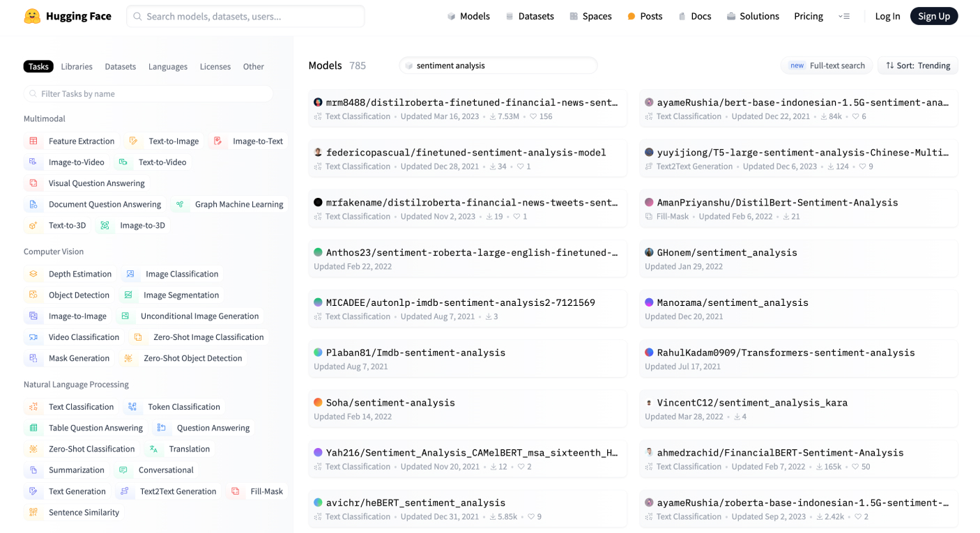
Task: Pick the Translation task icon
Action: pyautogui.click(x=154, y=449)
